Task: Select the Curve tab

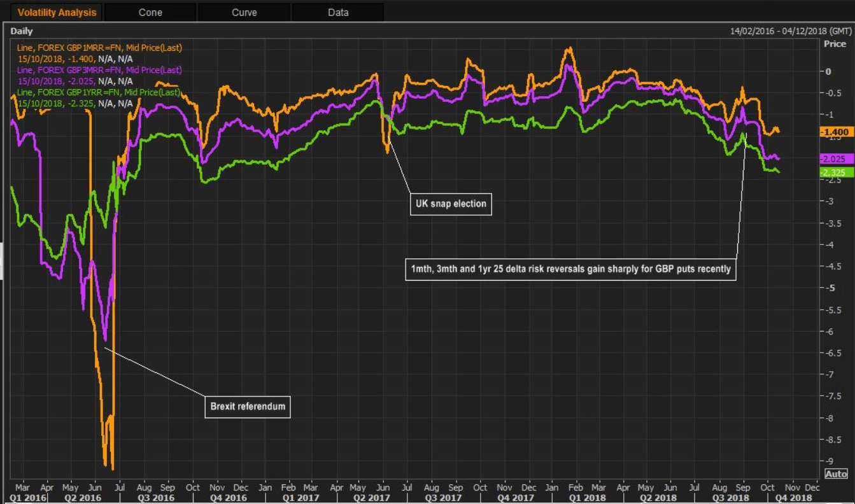Action: pyautogui.click(x=244, y=12)
